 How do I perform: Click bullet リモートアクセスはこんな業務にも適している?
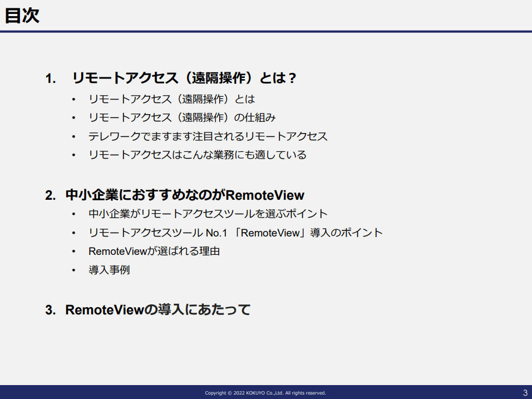pyautogui.click(x=198, y=155)
